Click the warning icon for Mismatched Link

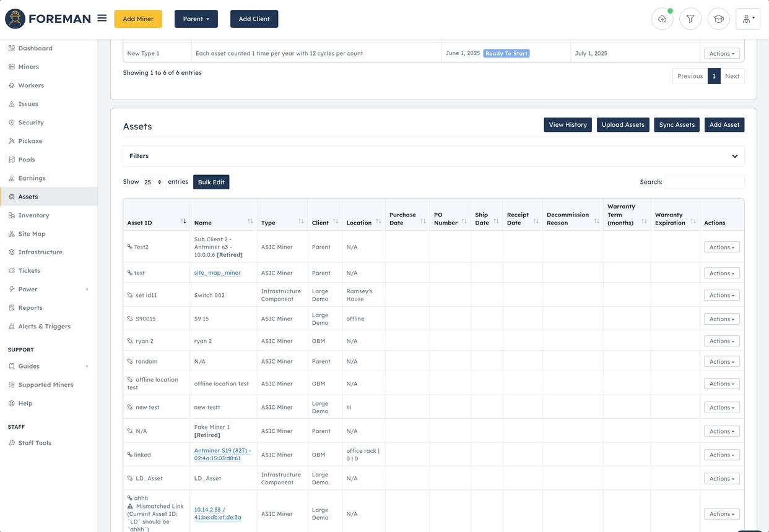[130, 506]
